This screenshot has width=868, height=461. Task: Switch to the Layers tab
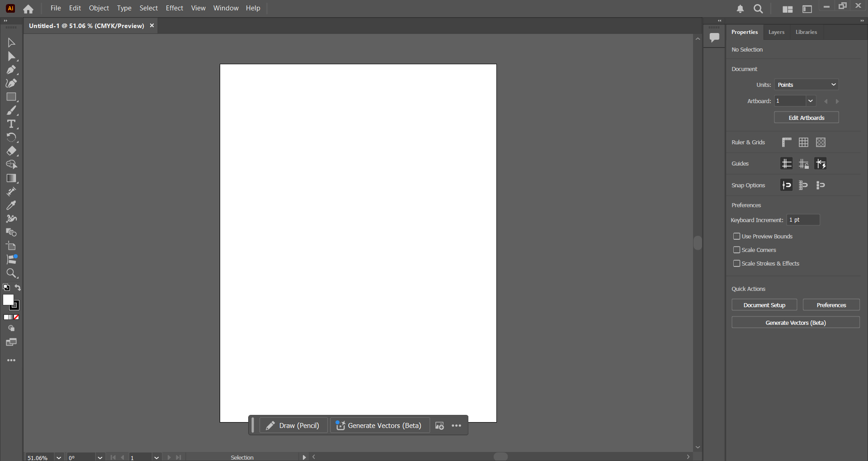(x=776, y=32)
